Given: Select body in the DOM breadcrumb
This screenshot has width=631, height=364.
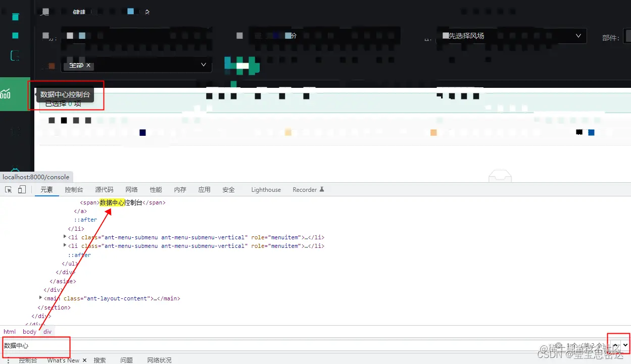Looking at the screenshot, I should [30, 332].
